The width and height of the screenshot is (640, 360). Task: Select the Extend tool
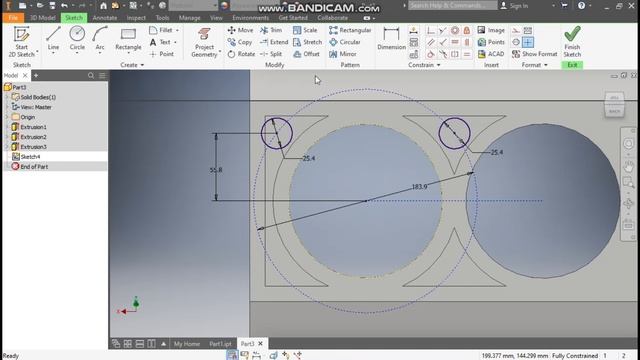(274, 42)
